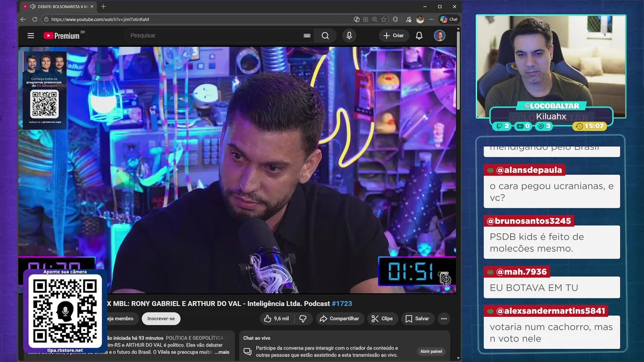
Task: Click the Kiluahx name label
Action: pos(551,117)
